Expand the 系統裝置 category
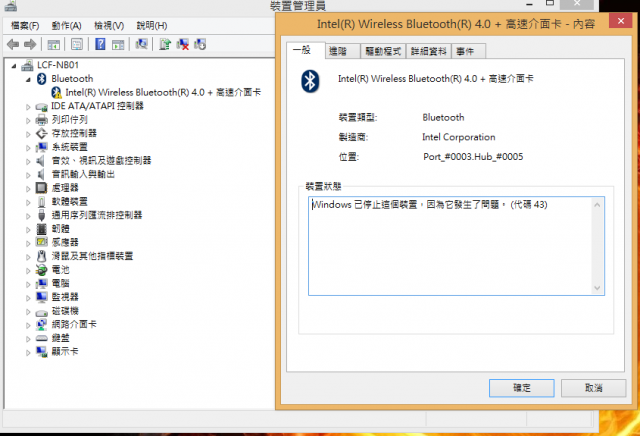Viewport: 640px width, 436px height. coord(28,148)
